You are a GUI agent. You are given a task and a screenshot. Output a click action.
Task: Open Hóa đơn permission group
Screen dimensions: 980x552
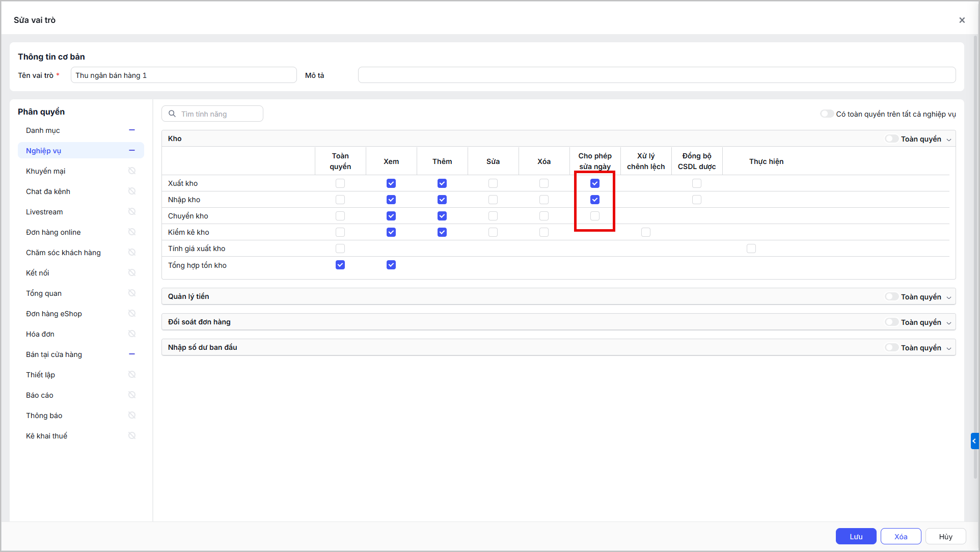coord(81,334)
